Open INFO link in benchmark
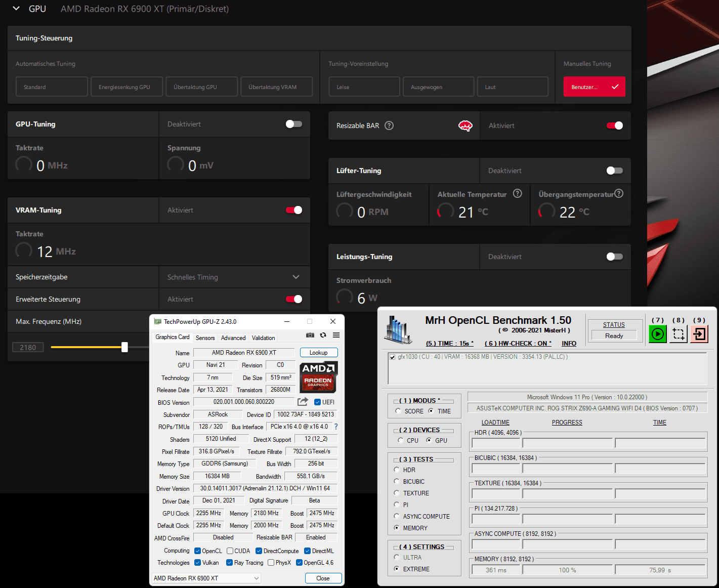The height and width of the screenshot is (588, 719). click(x=569, y=344)
